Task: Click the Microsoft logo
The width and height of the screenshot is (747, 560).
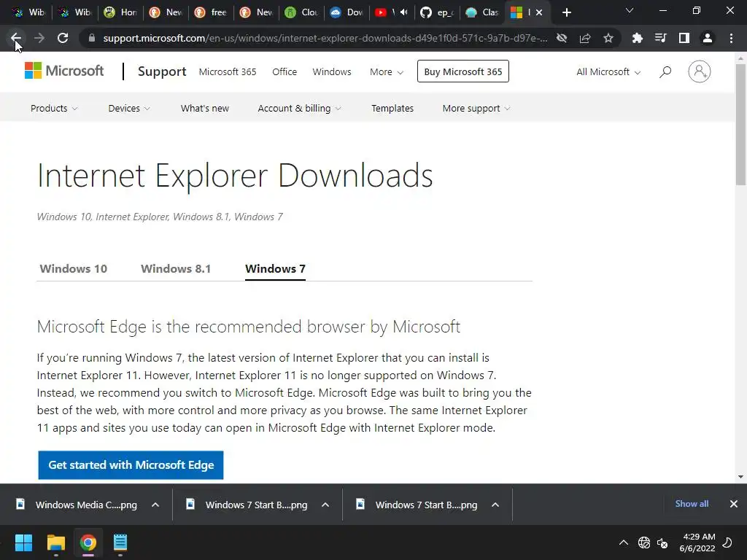Action: pyautogui.click(x=64, y=71)
